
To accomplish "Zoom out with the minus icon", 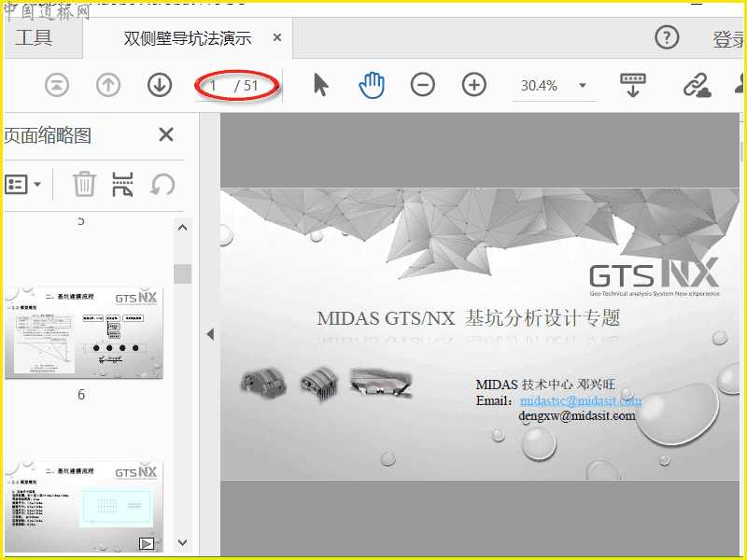I will pyautogui.click(x=423, y=85).
